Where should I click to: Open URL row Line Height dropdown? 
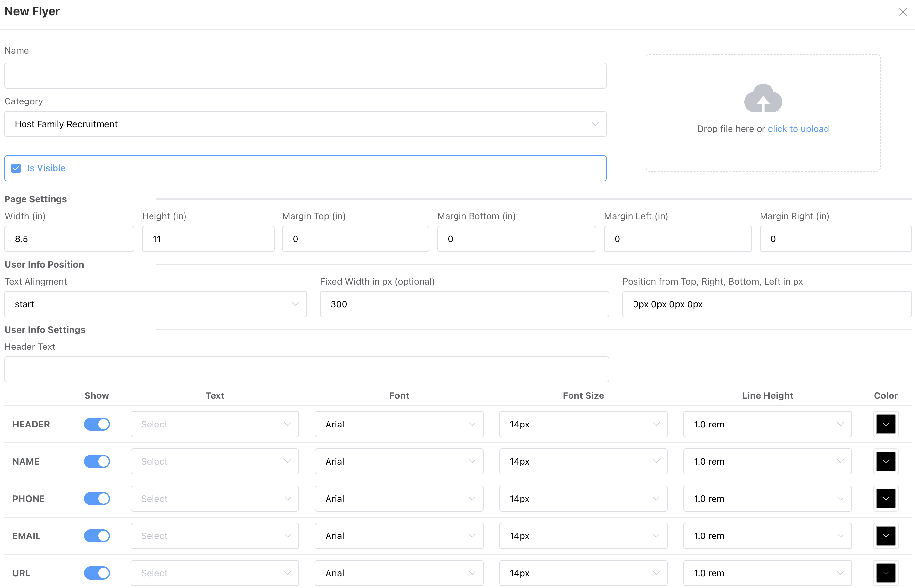click(767, 573)
